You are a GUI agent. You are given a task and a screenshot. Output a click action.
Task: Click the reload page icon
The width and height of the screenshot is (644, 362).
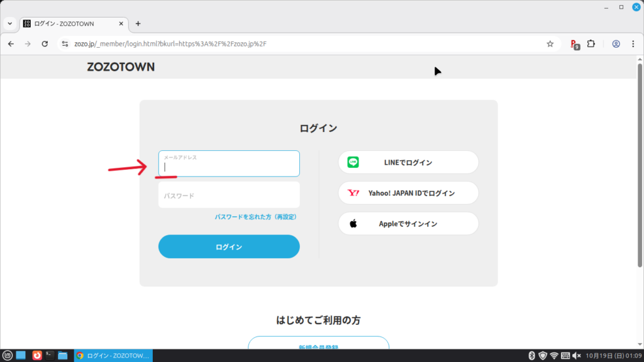click(x=45, y=44)
